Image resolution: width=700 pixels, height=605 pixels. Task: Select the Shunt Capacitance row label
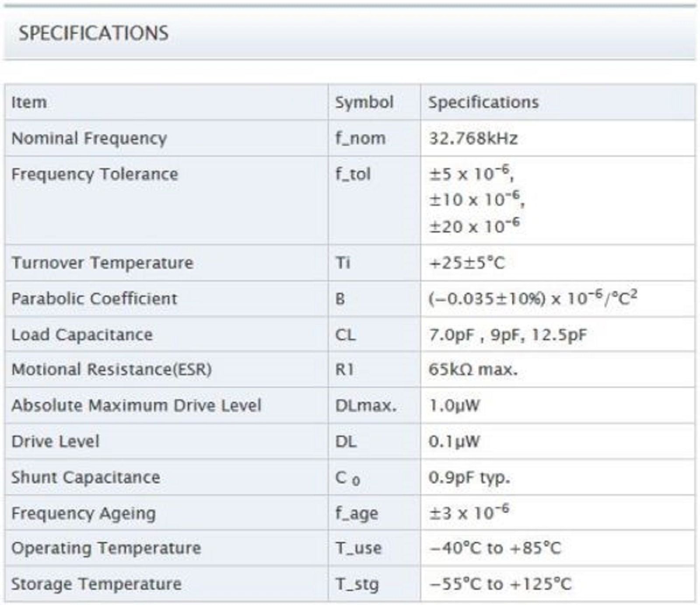point(85,477)
